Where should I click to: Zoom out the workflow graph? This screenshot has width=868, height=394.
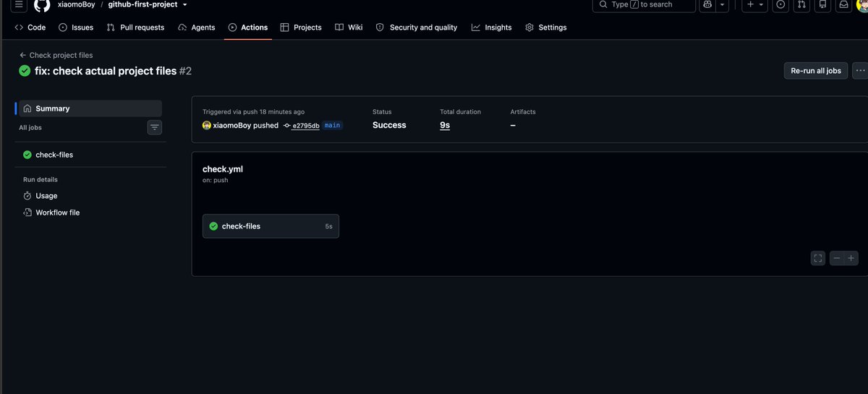[x=837, y=258]
